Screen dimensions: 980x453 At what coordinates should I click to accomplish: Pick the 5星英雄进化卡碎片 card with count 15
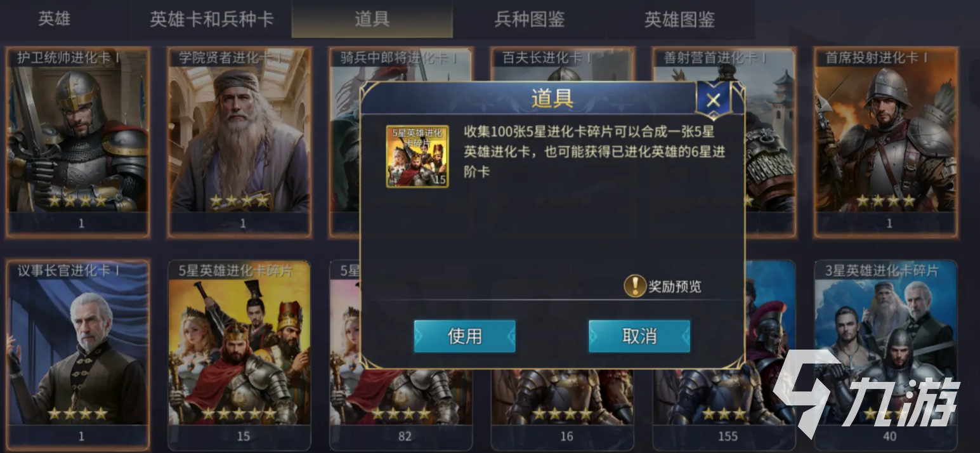click(240, 354)
